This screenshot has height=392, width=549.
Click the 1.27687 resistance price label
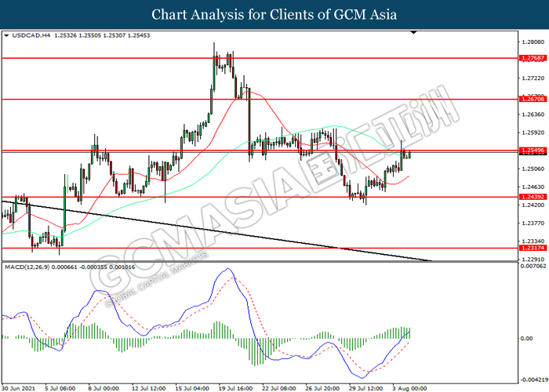coord(533,58)
